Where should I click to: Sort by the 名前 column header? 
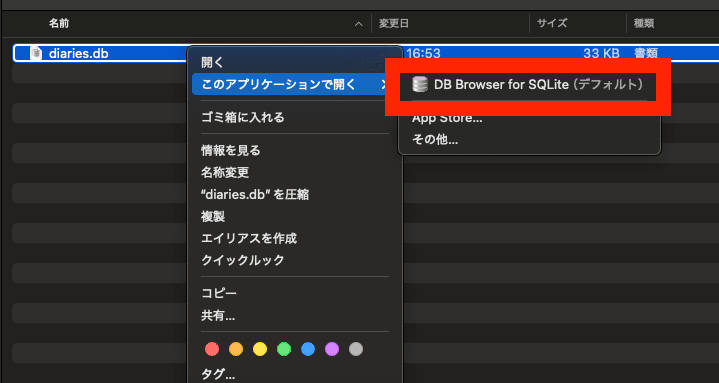point(59,23)
